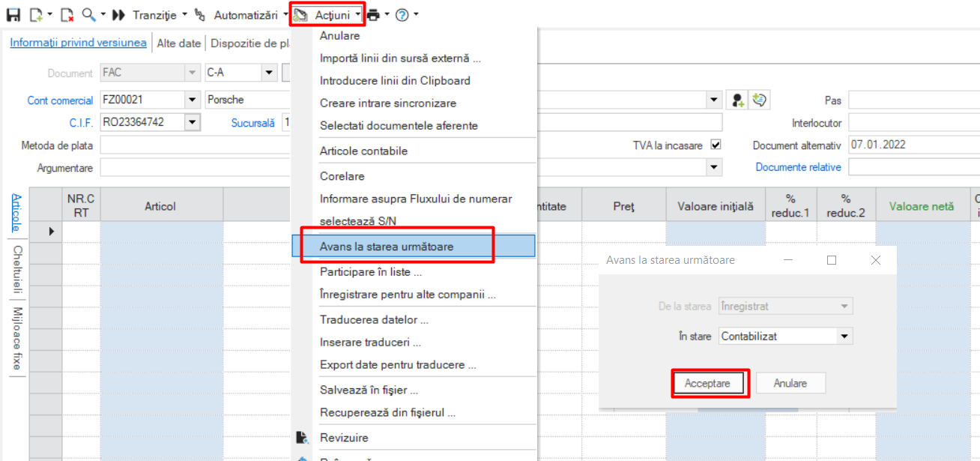
Task: Open the Cont comercial FZ00021 dropdown
Action: (x=193, y=100)
